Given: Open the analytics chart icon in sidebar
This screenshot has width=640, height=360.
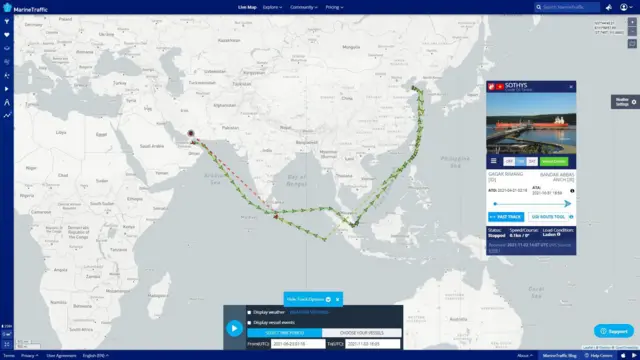Looking at the screenshot, I should tap(7, 116).
